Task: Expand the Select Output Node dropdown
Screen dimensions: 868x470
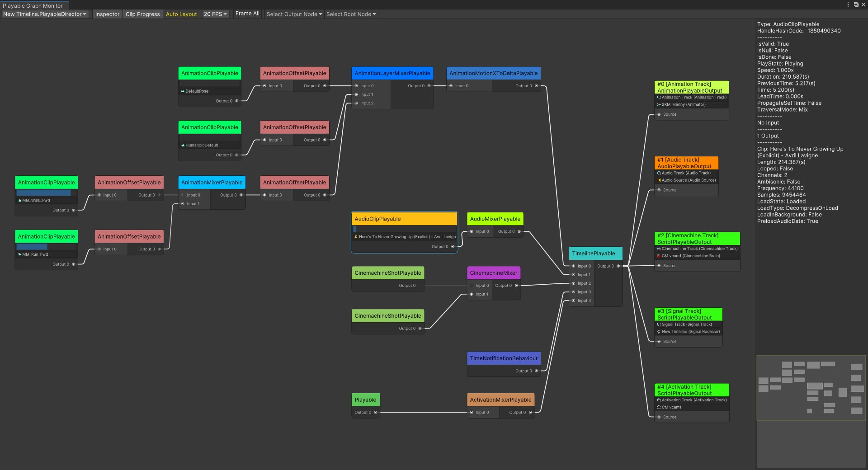Action: tap(293, 14)
